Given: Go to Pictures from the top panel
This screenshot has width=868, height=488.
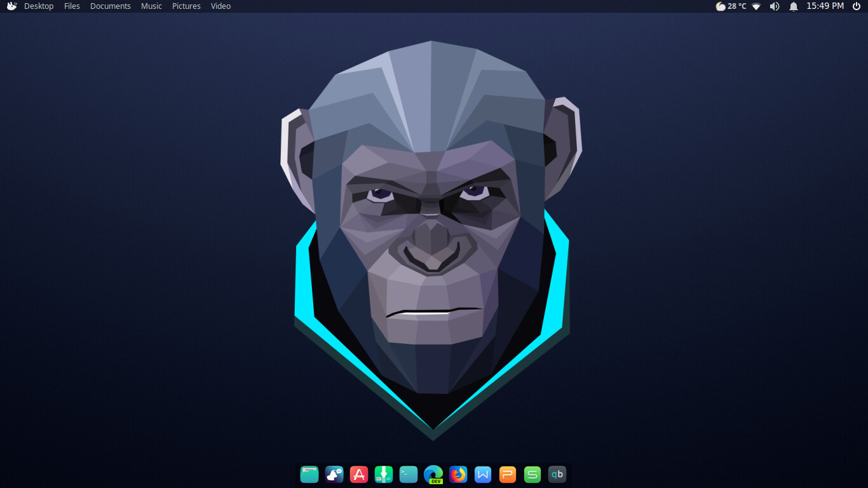Looking at the screenshot, I should (186, 6).
